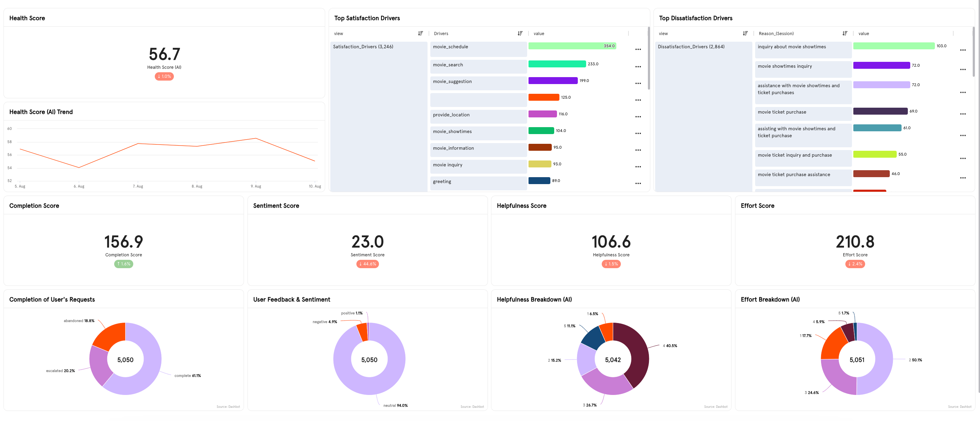Screen dimensions: 980x421
Task: Click the Health Score down 1.0% badge
Action: point(164,76)
